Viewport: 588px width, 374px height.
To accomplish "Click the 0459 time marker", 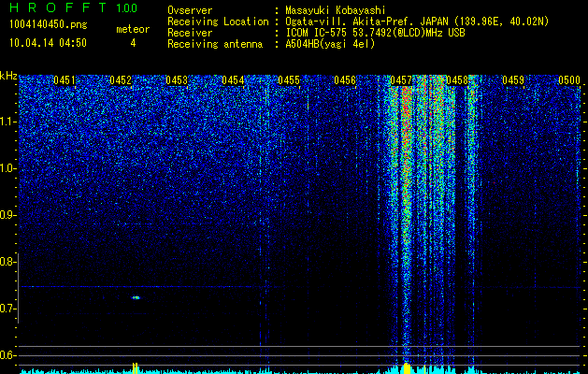I will click(513, 80).
